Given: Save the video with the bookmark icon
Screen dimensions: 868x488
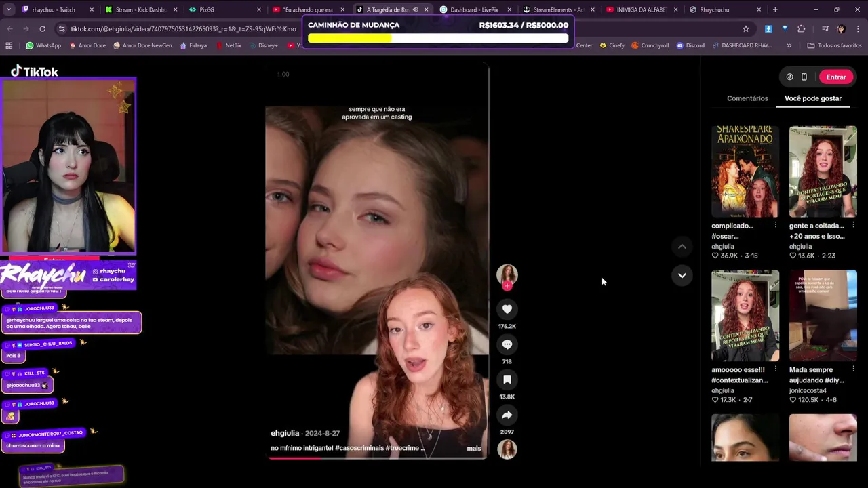Looking at the screenshot, I should [x=507, y=380].
